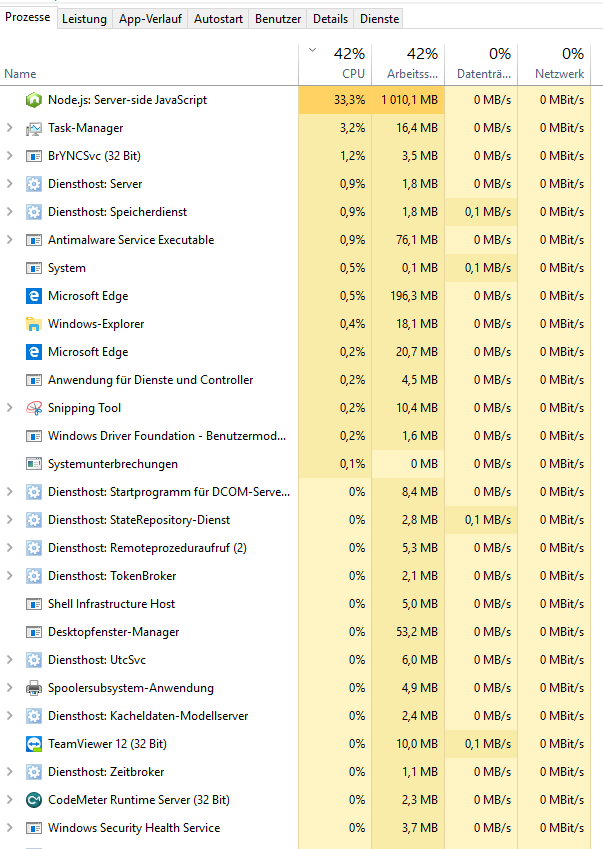Click the Microsoft Edge icon using 20,7 MB
Screen dimensions: 603x849
34,352
